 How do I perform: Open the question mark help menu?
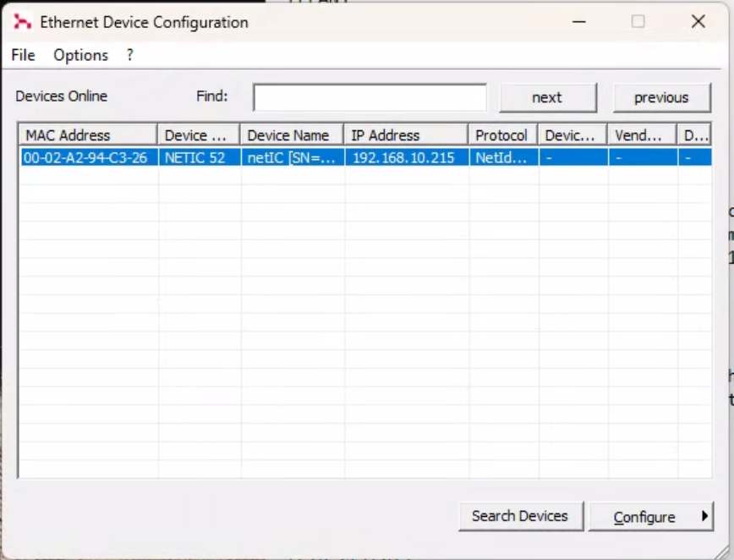click(129, 55)
